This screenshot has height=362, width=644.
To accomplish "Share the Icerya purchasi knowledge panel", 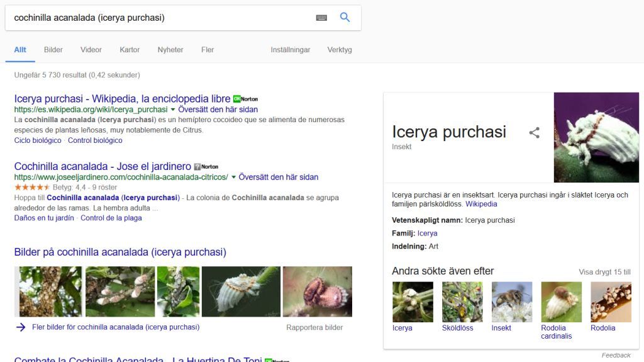I will (534, 132).
